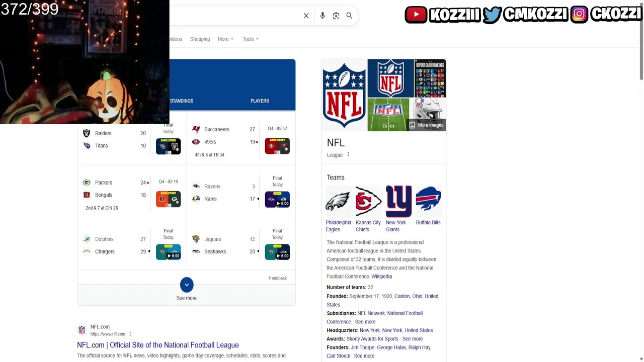Click the Chargers team logo
Screen dimensions: 644x362
click(x=87, y=251)
